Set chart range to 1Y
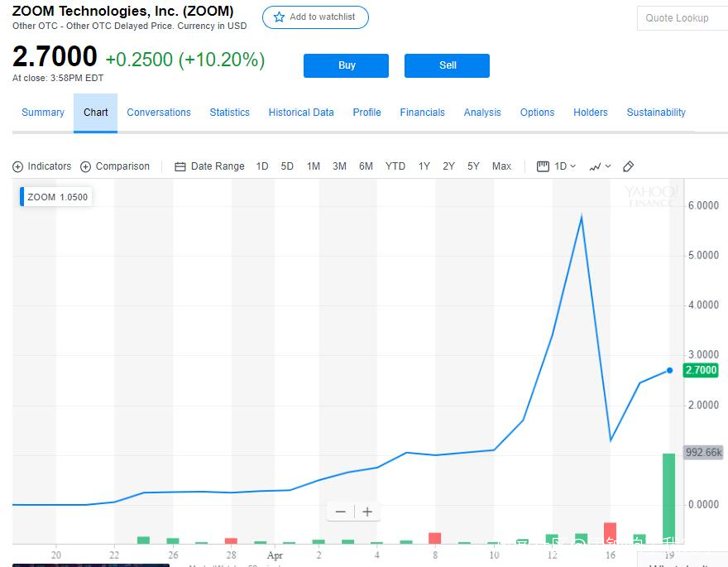This screenshot has width=728, height=567. tap(424, 166)
